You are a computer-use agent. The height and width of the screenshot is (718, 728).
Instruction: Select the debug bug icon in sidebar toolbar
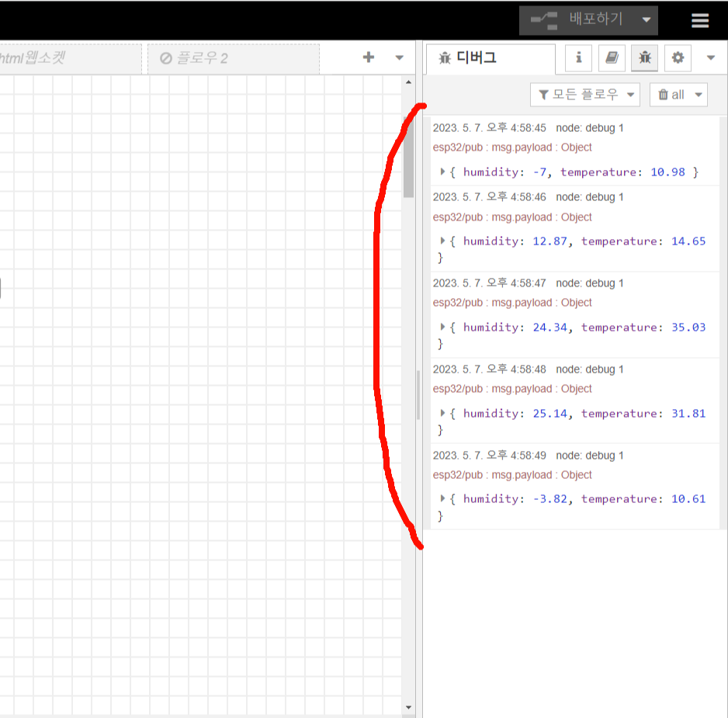(x=644, y=58)
